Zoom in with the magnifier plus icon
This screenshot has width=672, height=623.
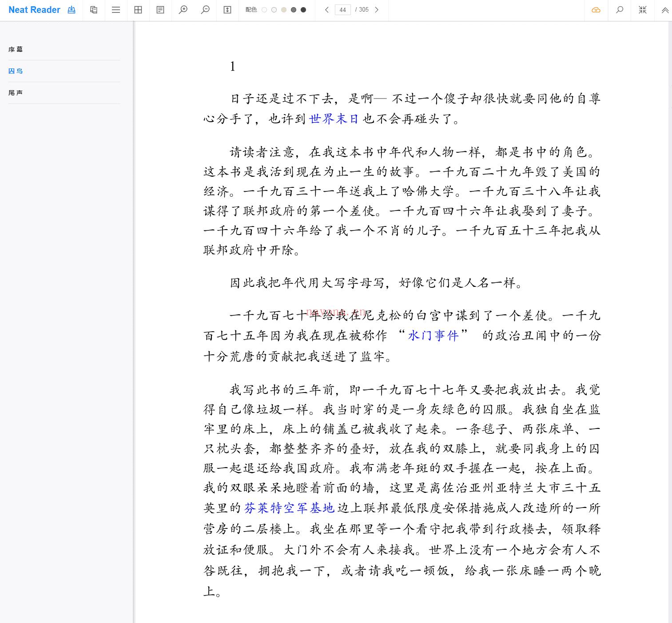(183, 10)
